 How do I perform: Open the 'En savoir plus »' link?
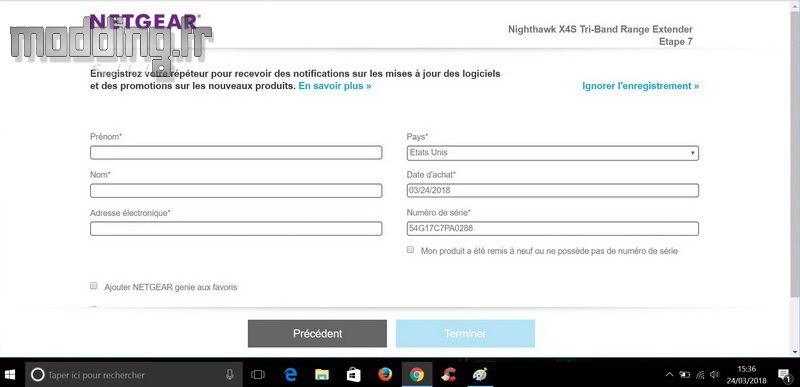pyautogui.click(x=335, y=86)
